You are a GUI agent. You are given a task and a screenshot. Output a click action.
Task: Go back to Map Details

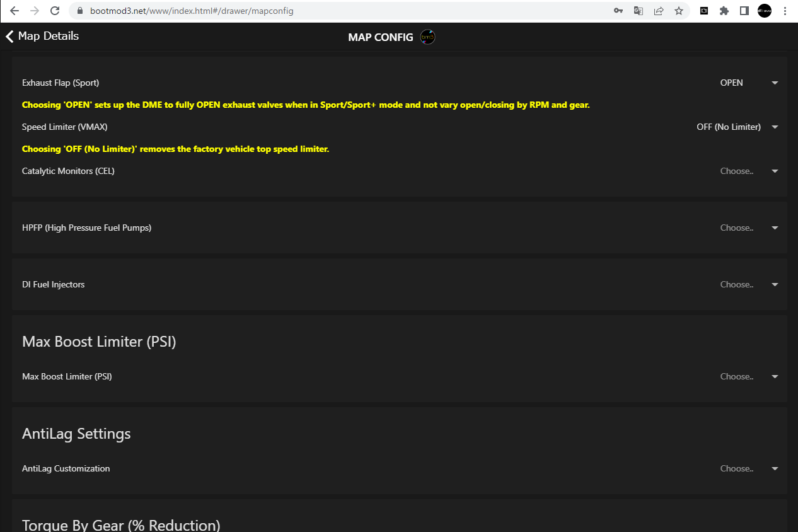(42, 36)
